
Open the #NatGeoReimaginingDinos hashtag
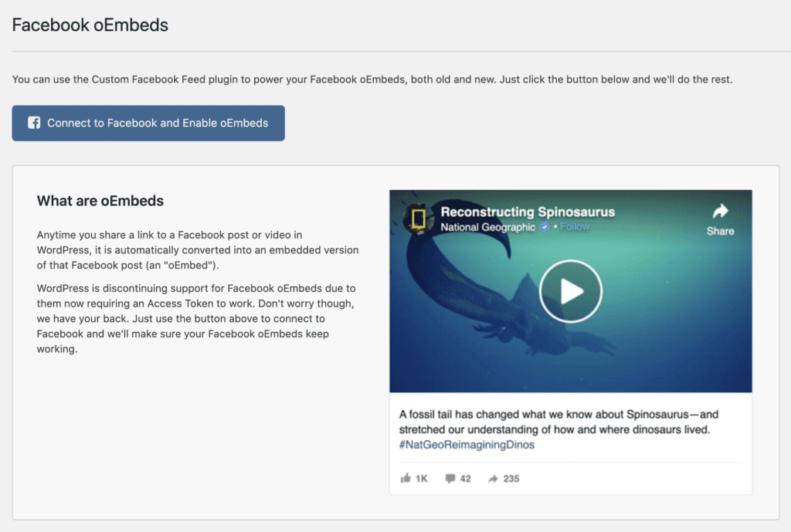point(467,445)
